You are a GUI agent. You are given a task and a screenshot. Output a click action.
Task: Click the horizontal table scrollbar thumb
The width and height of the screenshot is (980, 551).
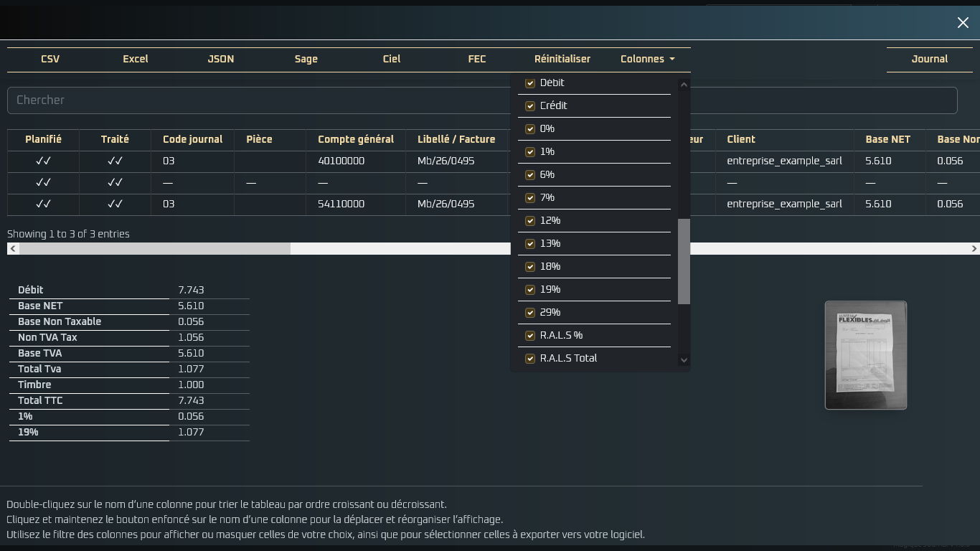(155, 248)
